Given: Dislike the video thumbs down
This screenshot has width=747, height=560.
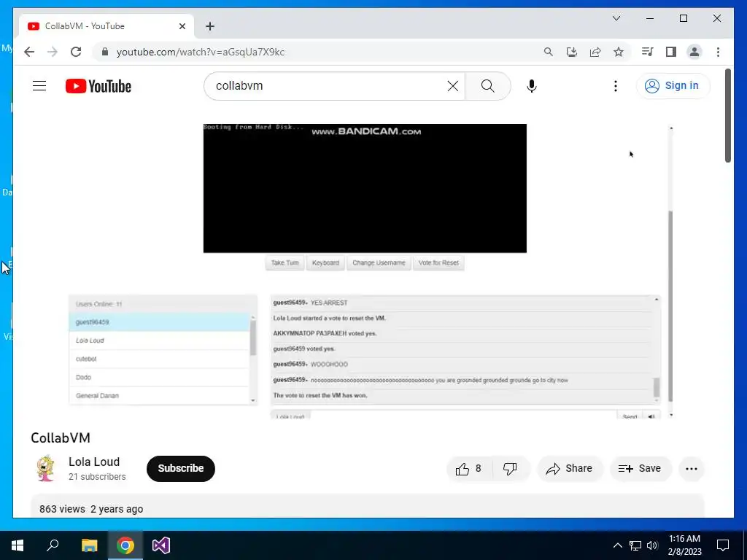Looking at the screenshot, I should pyautogui.click(x=510, y=469).
